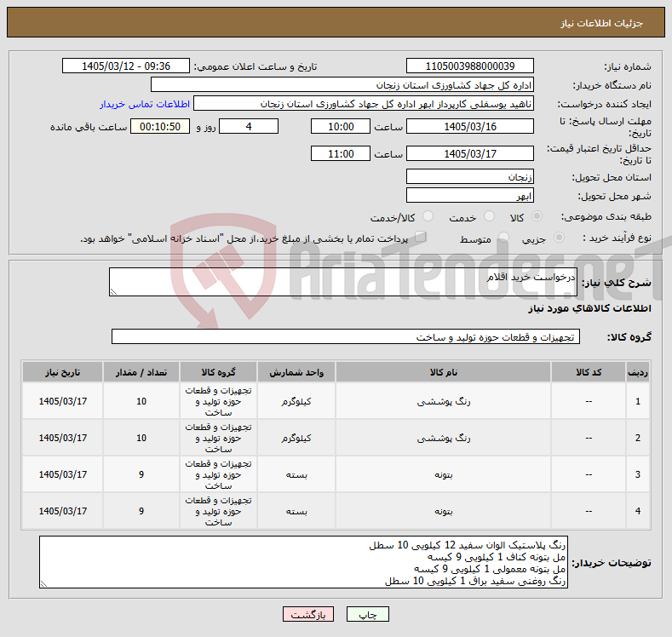This screenshot has height=637, width=672.
Task: Select the خدمت radio button
Action: 489,216
